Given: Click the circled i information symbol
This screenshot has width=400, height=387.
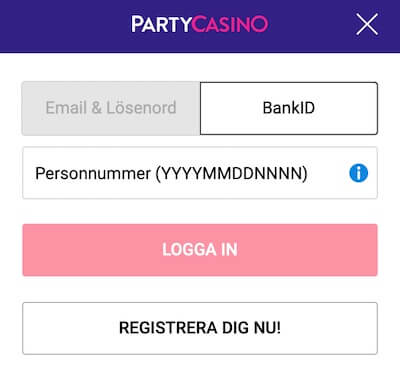Looking at the screenshot, I should [359, 173].
